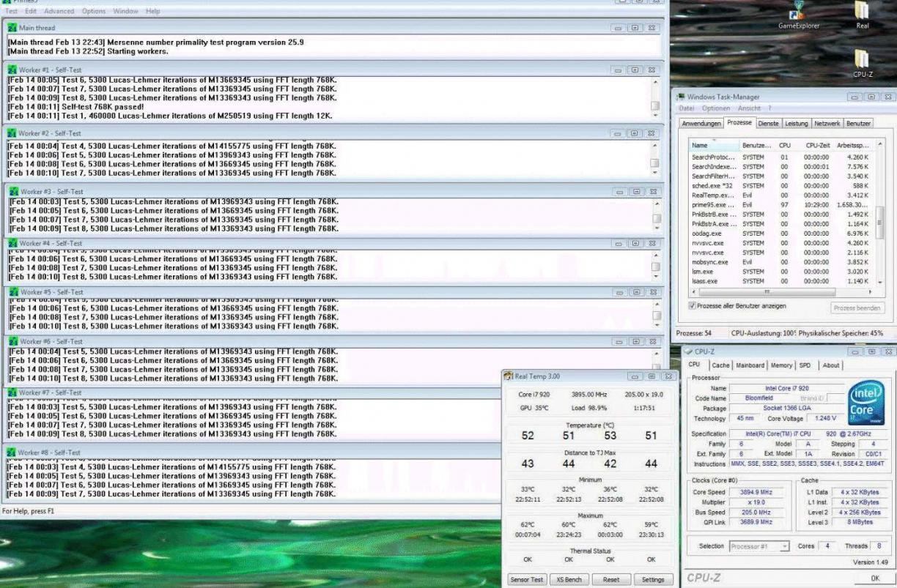Viewport: 897px width, 588px height.
Task: Click Task-Manager process list scroll-down arrow
Action: pyautogui.click(x=879, y=281)
